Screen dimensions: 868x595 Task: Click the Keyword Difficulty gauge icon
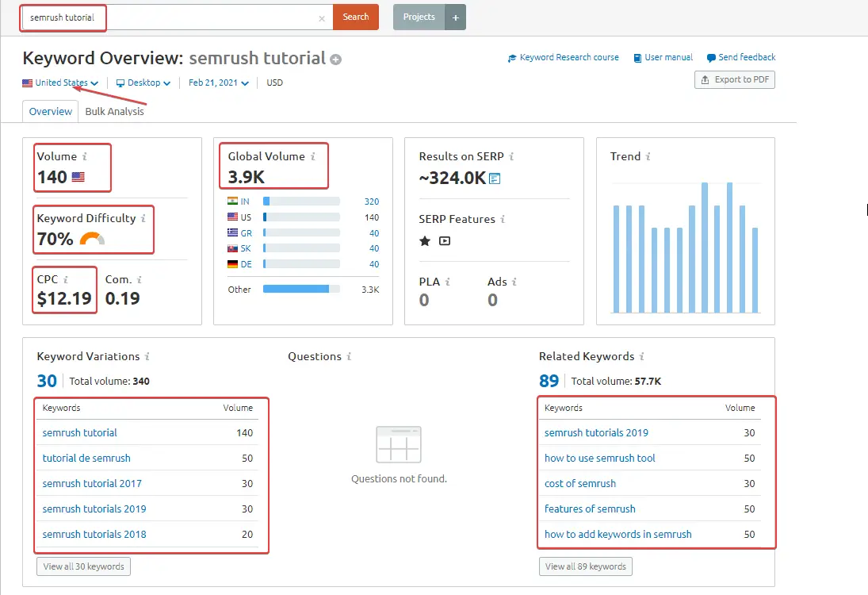tap(92, 239)
